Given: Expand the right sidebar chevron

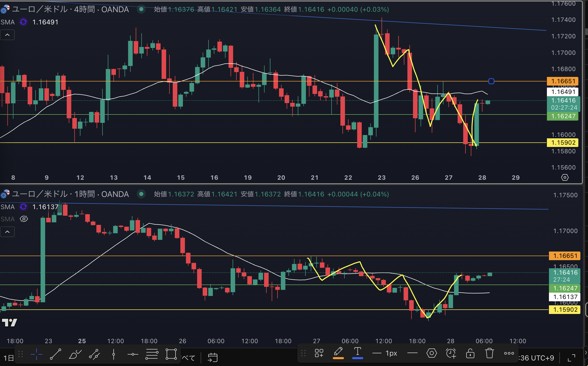Looking at the screenshot, I should (x=586, y=353).
